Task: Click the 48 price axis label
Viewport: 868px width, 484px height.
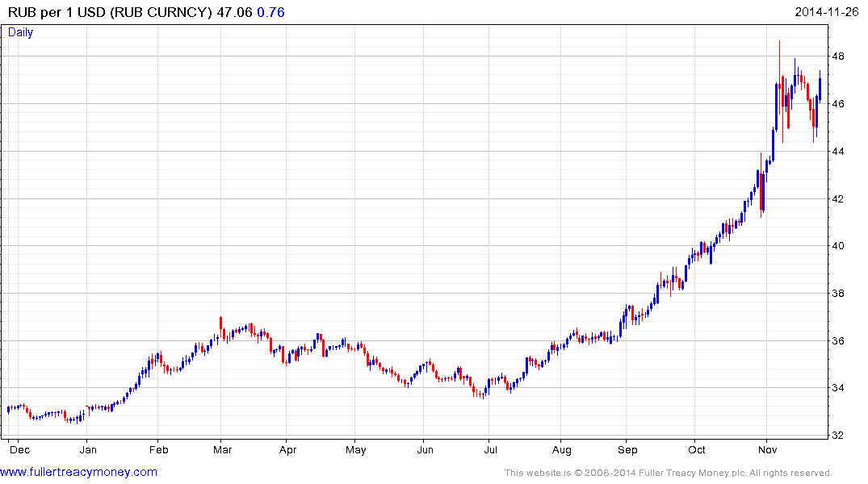Action: pyautogui.click(x=837, y=56)
